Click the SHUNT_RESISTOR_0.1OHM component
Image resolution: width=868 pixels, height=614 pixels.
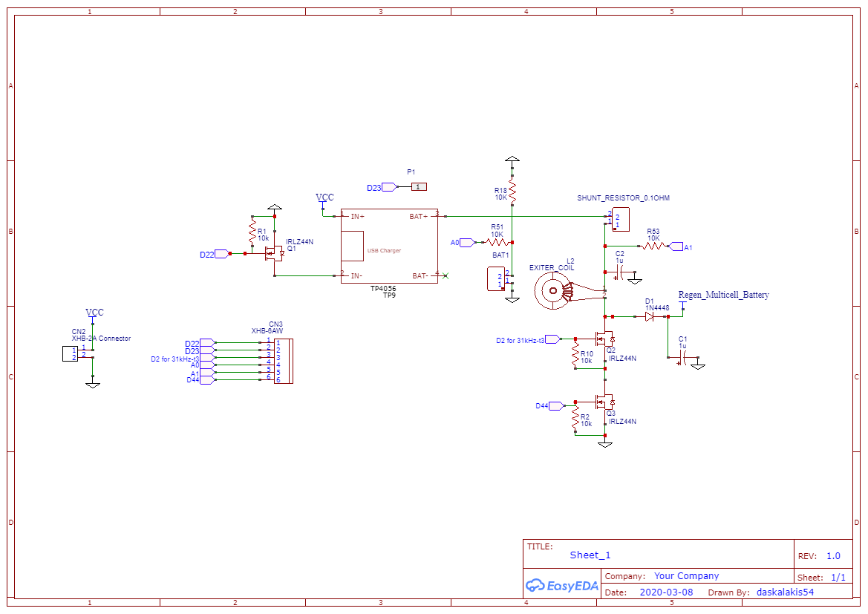(x=622, y=218)
